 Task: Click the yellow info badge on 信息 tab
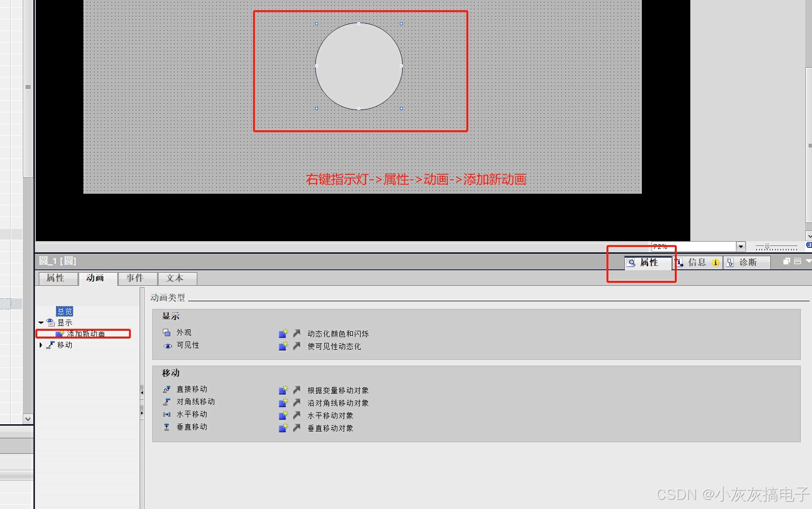coord(716,262)
